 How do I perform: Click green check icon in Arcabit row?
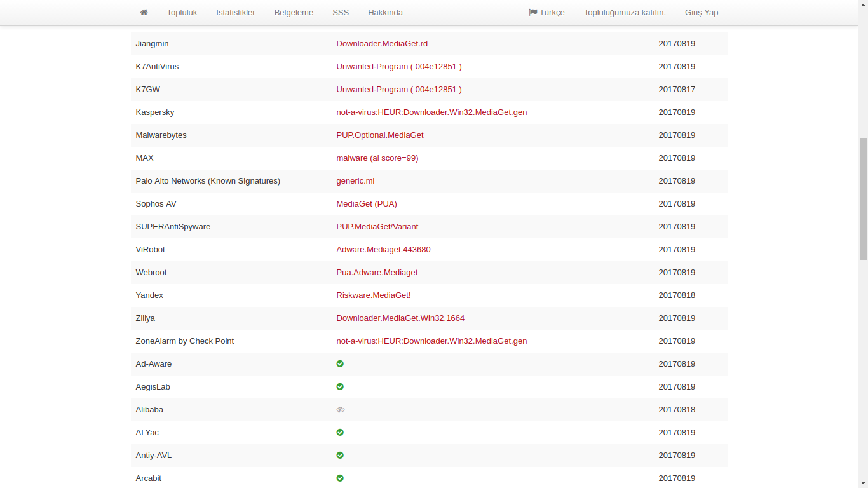tap(340, 478)
